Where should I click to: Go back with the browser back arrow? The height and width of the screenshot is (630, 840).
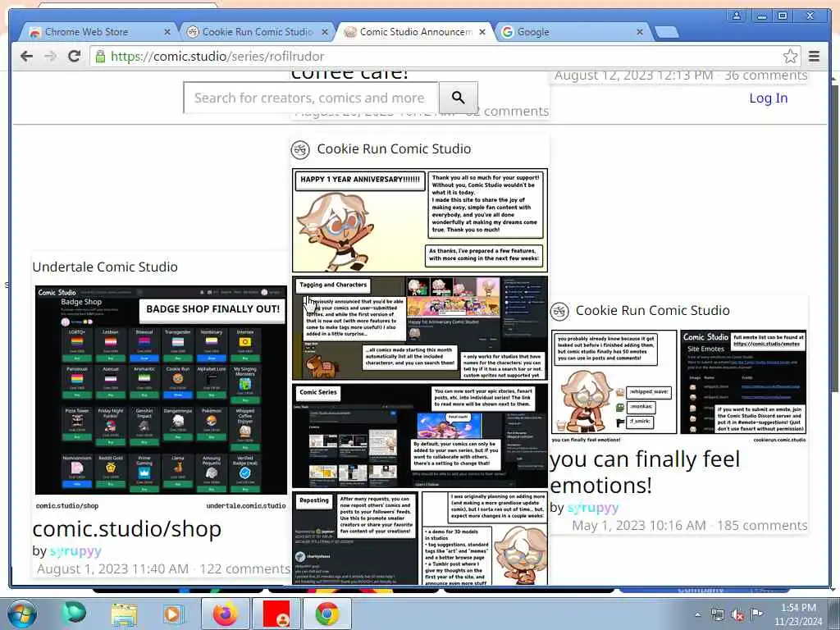pyautogui.click(x=26, y=57)
